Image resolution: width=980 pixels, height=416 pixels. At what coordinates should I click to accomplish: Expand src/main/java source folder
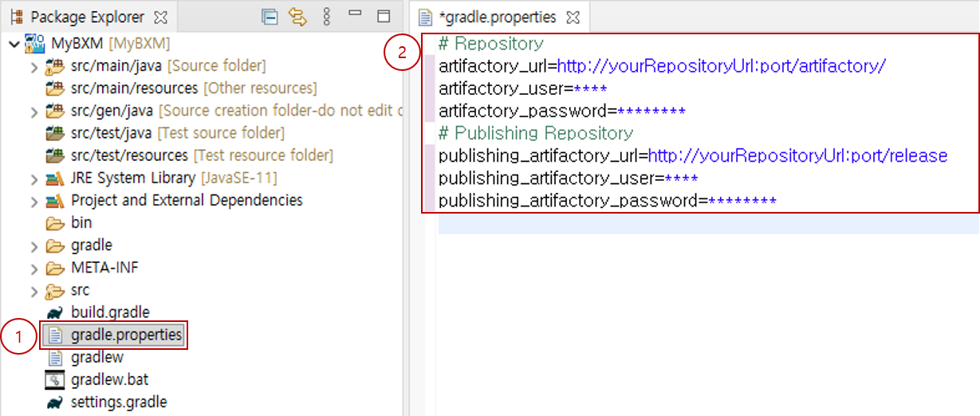[x=33, y=66]
